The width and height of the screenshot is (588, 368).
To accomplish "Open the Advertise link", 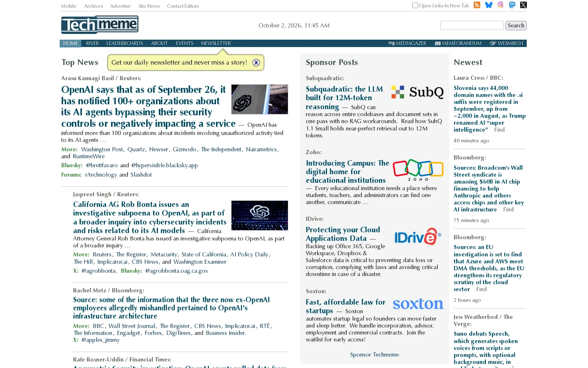I will 120,6.
